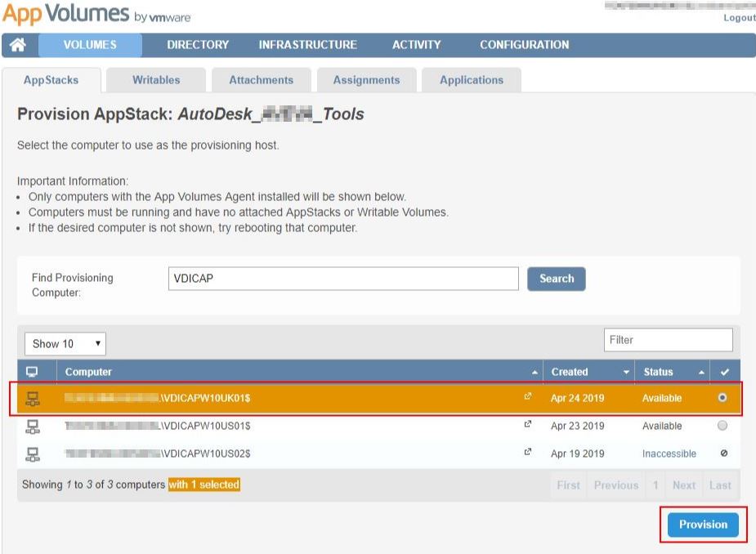
Task: Click the Find Provisioning Computer input field
Action: coord(343,279)
